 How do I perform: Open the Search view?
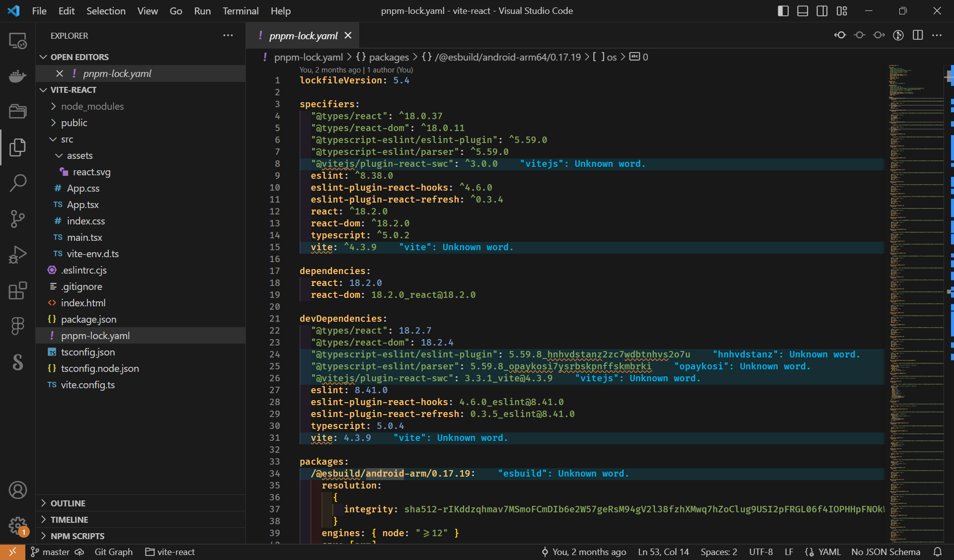tap(18, 183)
